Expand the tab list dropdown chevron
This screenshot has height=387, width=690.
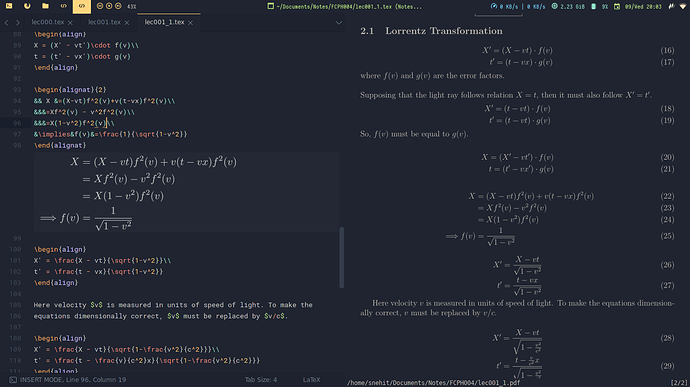coord(338,22)
